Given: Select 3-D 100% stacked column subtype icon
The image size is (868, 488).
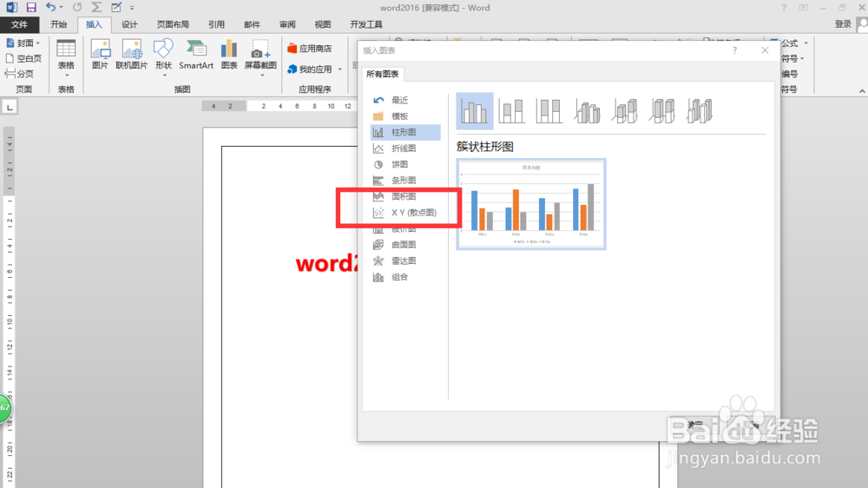Looking at the screenshot, I should click(x=662, y=111).
